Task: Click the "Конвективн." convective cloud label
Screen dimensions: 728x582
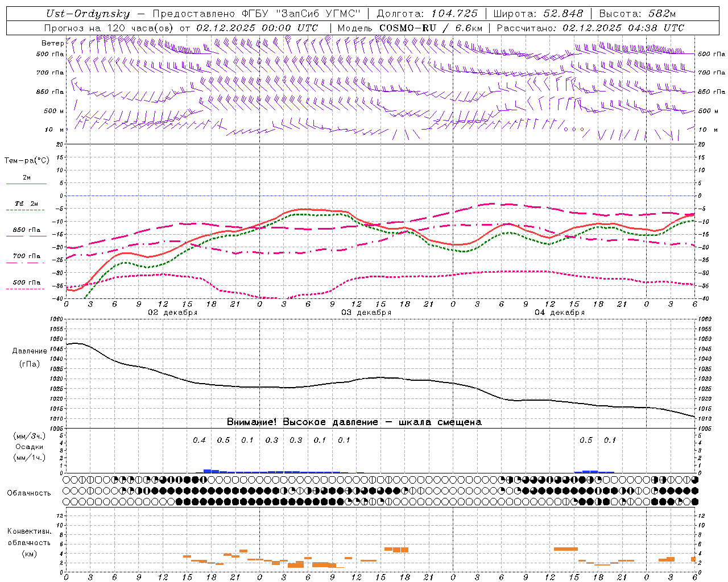Action: (29, 531)
